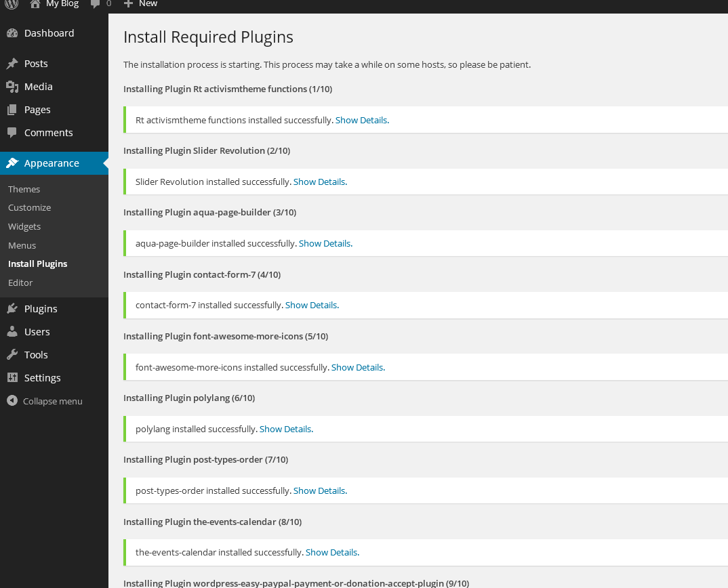
Task: Open the Users menu item
Action: (x=37, y=332)
